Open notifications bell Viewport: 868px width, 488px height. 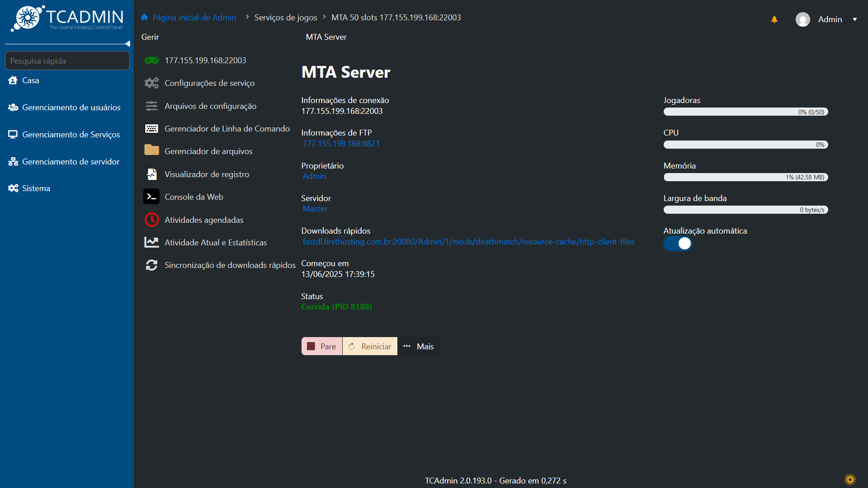click(774, 19)
